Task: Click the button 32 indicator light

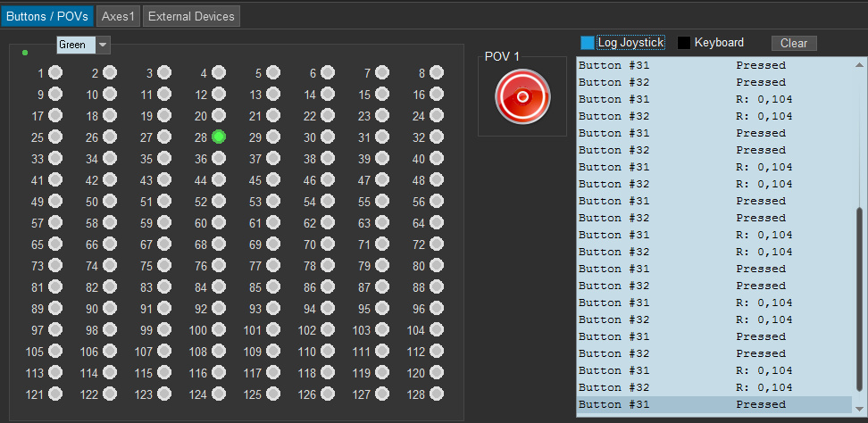Action: (x=436, y=137)
